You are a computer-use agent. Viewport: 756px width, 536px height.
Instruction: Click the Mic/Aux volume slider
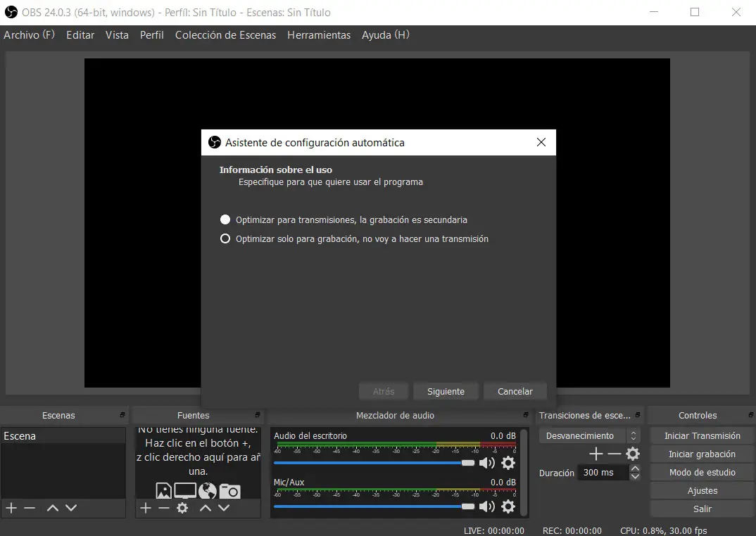click(374, 506)
